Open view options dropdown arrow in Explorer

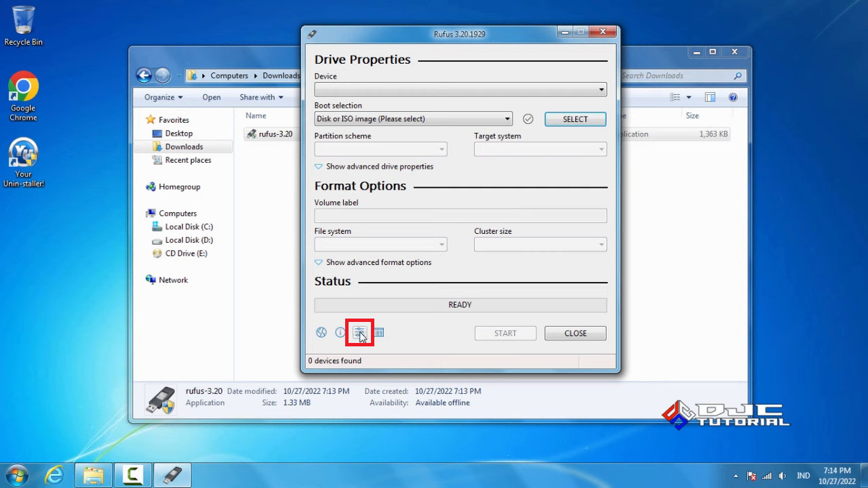click(x=689, y=98)
